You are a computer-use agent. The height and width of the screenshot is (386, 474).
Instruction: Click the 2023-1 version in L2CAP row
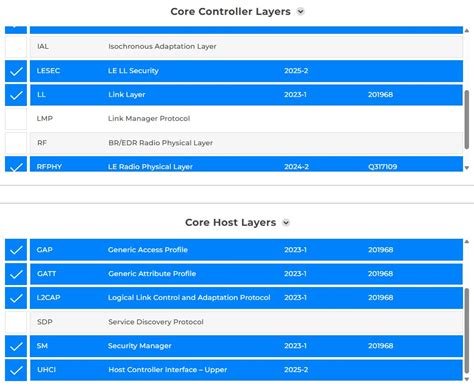(295, 298)
